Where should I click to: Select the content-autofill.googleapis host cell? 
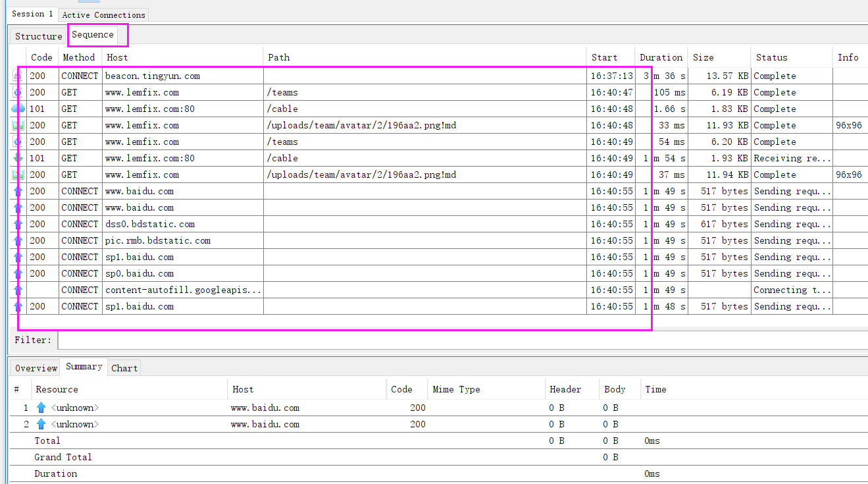182,290
